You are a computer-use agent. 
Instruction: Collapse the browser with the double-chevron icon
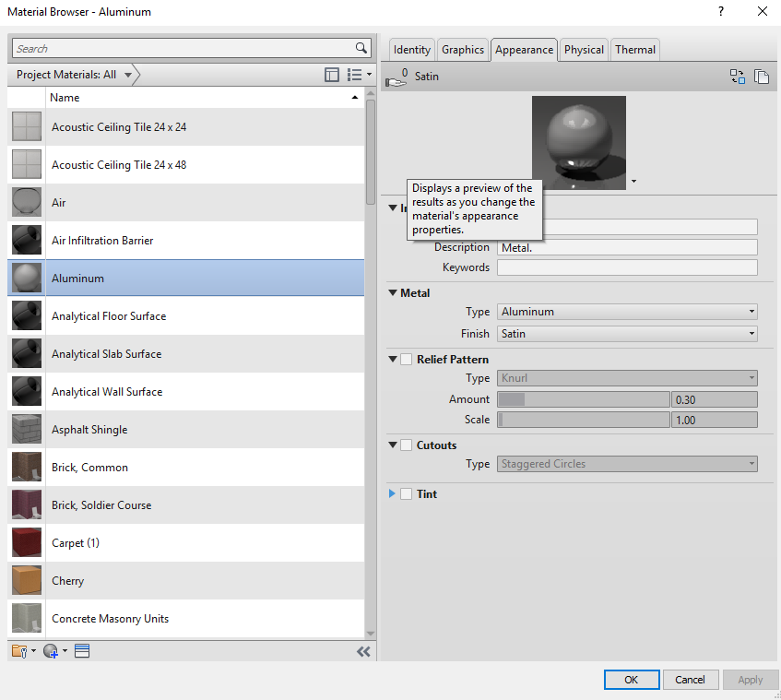[363, 650]
